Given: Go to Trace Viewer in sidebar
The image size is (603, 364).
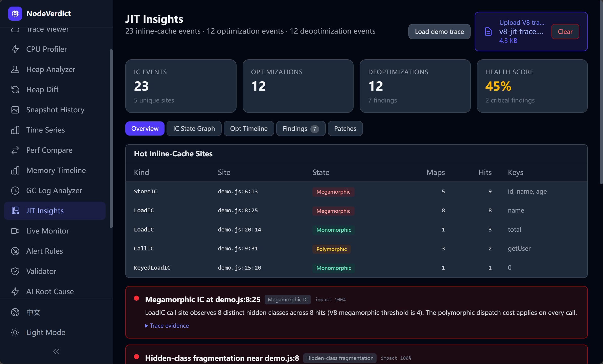Looking at the screenshot, I should click(55, 30).
